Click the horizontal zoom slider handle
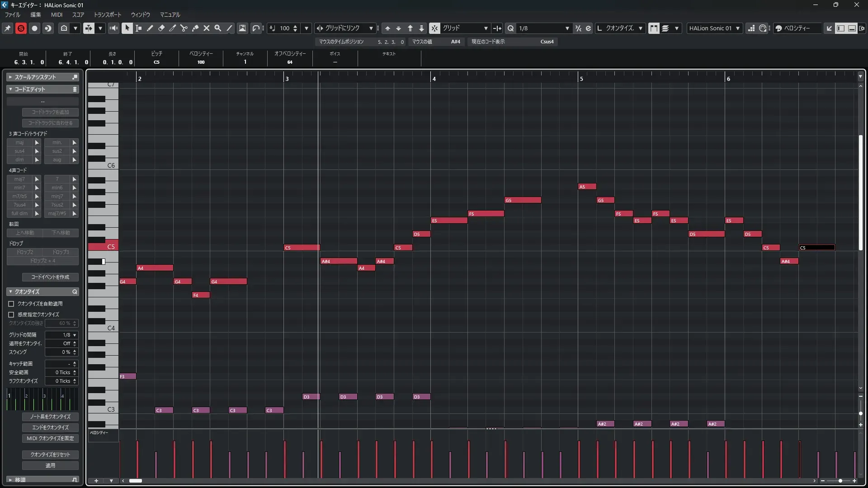The width and height of the screenshot is (868, 488). (840, 481)
